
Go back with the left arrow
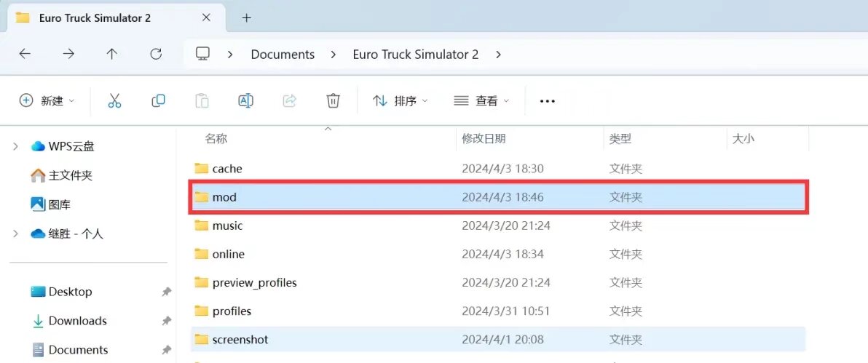tap(25, 54)
